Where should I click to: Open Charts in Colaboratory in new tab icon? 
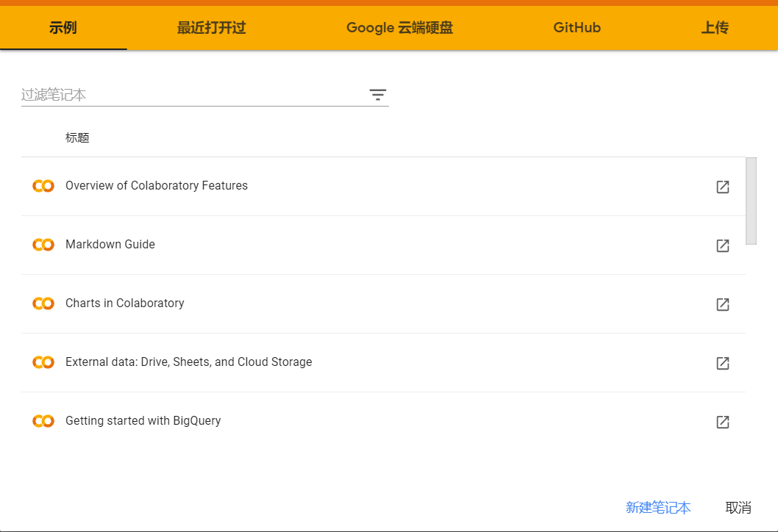pyautogui.click(x=723, y=304)
